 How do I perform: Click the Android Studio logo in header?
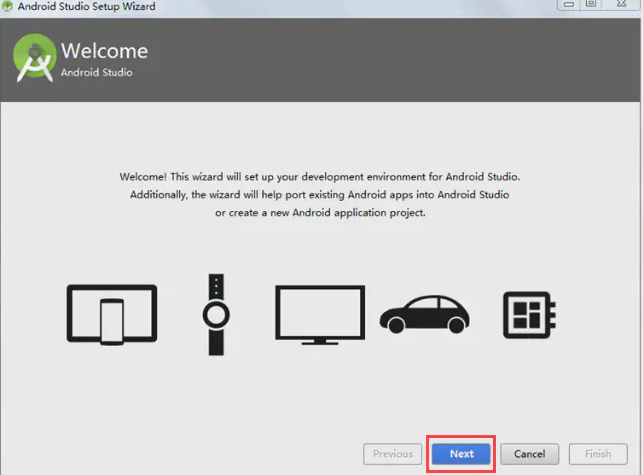(x=34, y=58)
